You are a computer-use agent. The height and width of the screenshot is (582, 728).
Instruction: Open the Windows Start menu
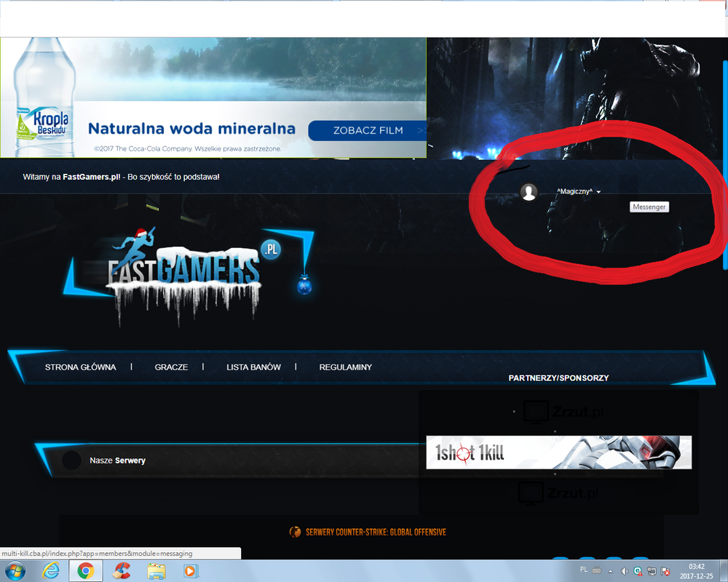(x=15, y=571)
